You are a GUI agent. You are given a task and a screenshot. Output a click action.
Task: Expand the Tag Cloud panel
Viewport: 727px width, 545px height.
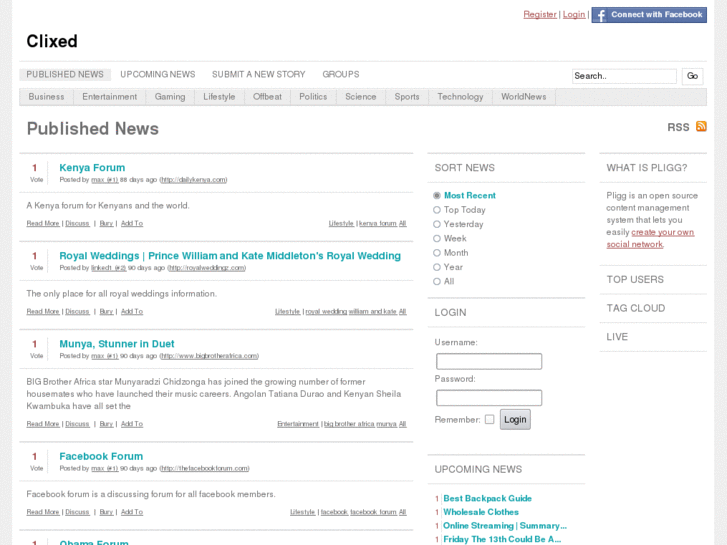636,308
